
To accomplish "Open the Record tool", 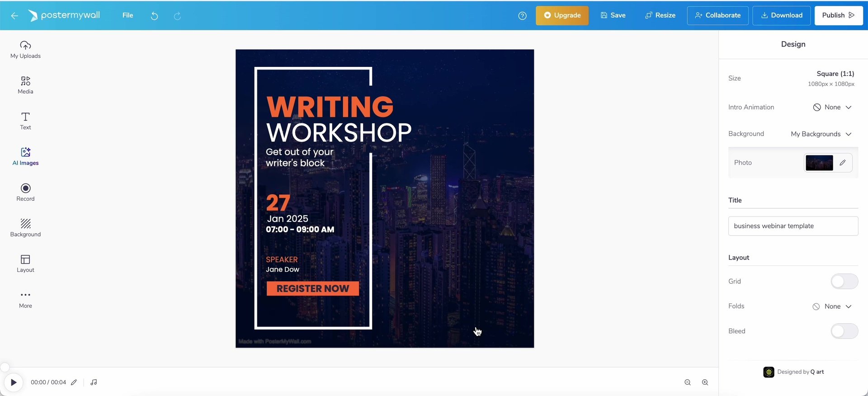I will (x=25, y=192).
